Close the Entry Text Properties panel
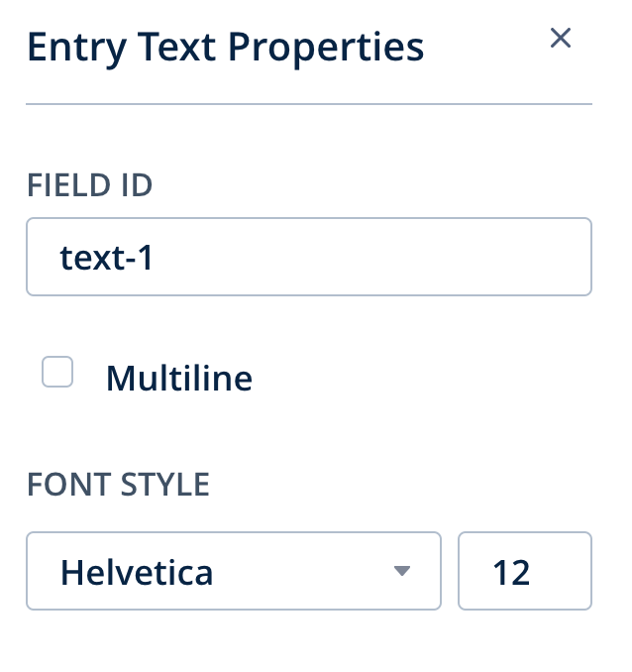 (561, 39)
